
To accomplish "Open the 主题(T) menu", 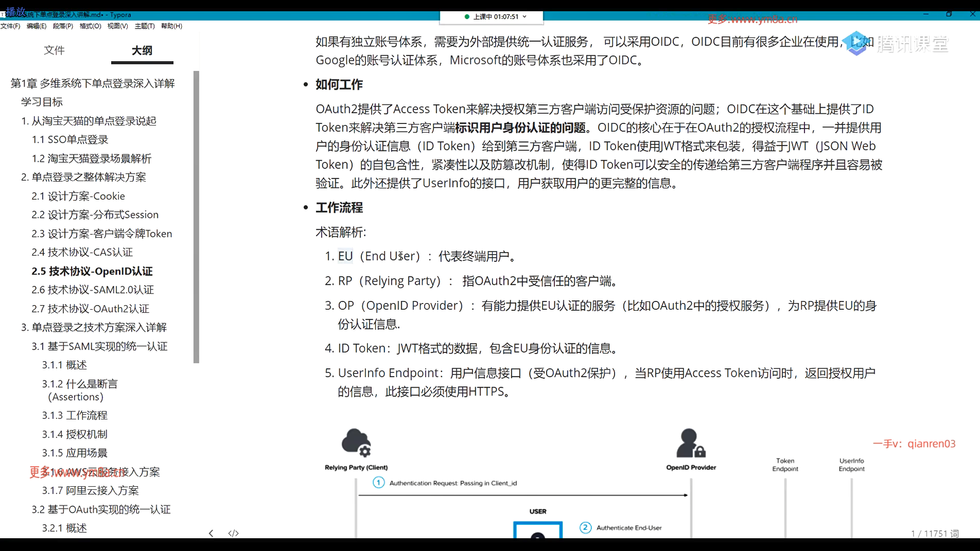I will point(144,26).
